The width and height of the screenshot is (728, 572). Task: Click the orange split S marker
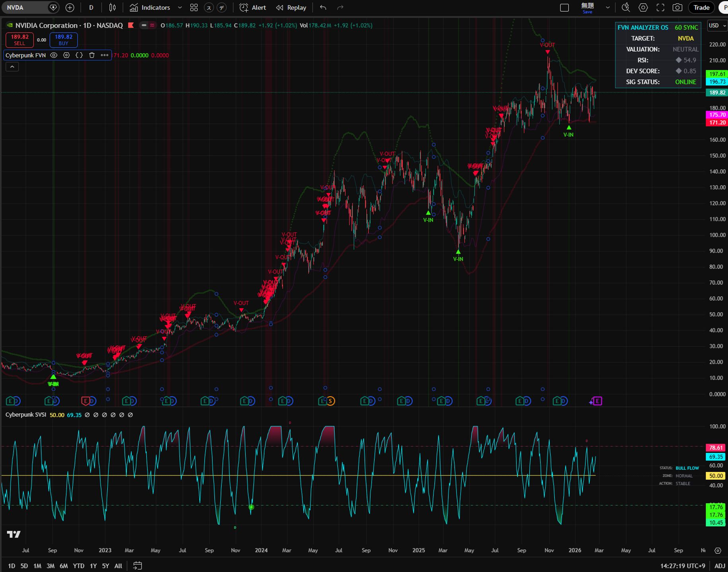point(331,401)
